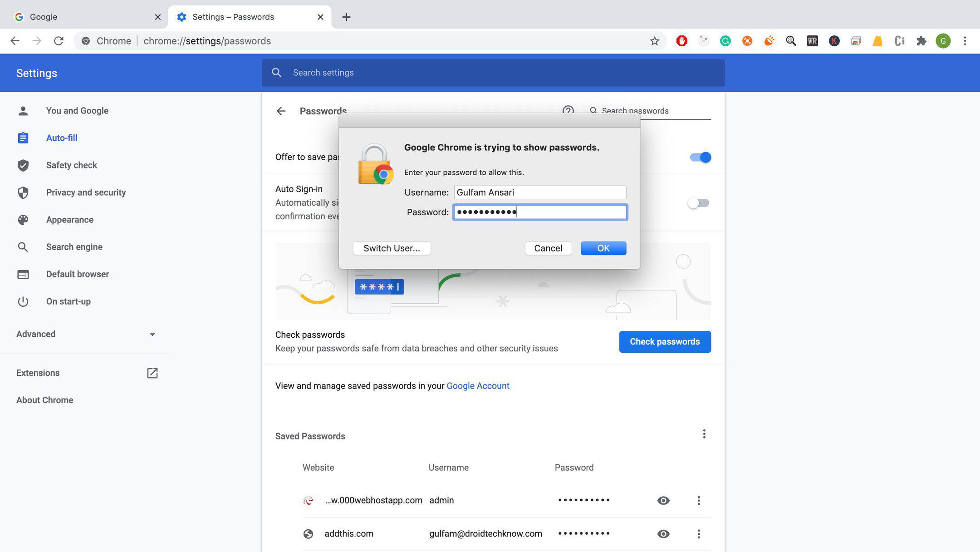Open You and Google settings
The width and height of the screenshot is (980, 552).
coord(77,111)
